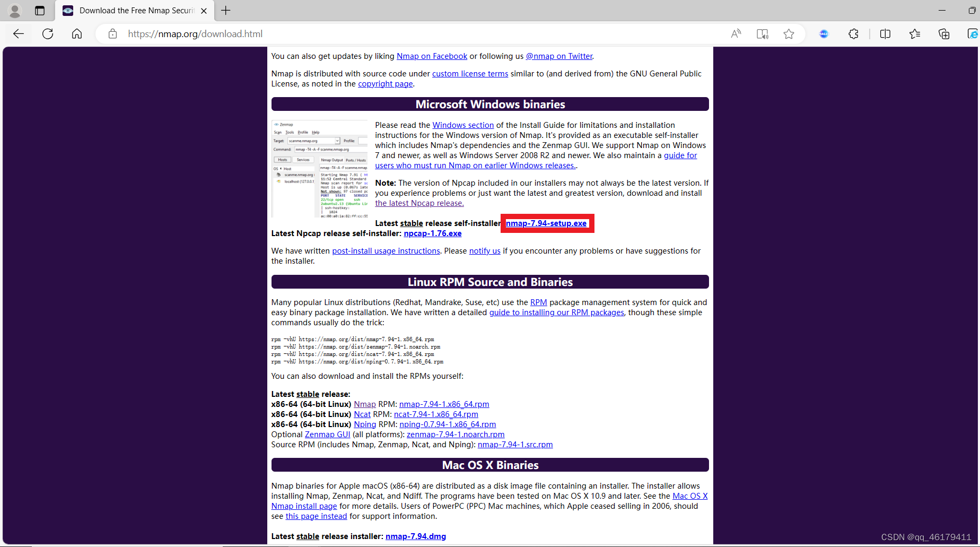Open the tab actions menu

(x=39, y=10)
